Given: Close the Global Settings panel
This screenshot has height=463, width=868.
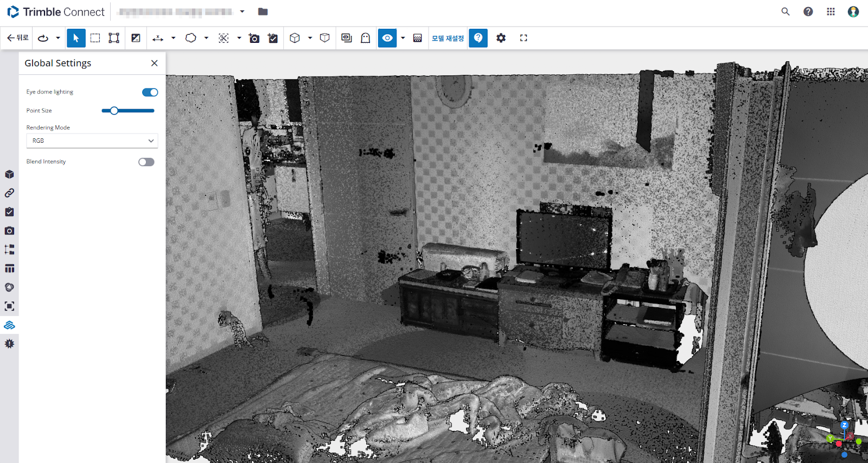Looking at the screenshot, I should tap(155, 63).
